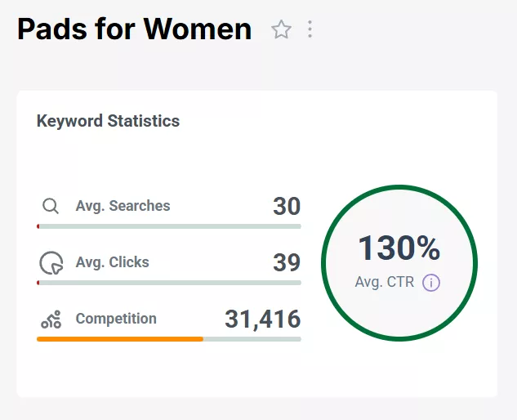Click the Competition label
The height and width of the screenshot is (420, 517).
coord(116,319)
